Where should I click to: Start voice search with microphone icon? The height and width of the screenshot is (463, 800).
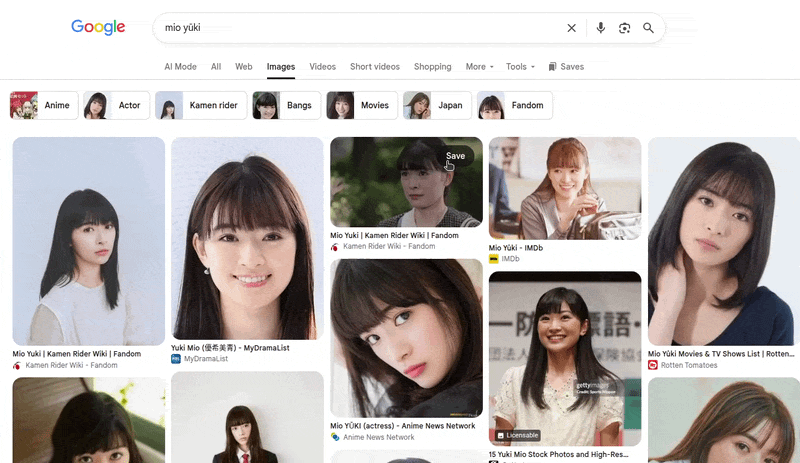[x=601, y=28]
